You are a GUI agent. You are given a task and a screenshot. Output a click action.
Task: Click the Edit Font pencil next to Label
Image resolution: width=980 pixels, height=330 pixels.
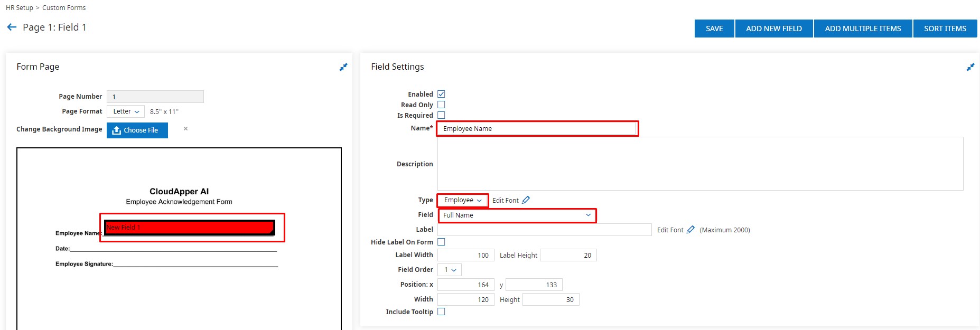click(690, 230)
